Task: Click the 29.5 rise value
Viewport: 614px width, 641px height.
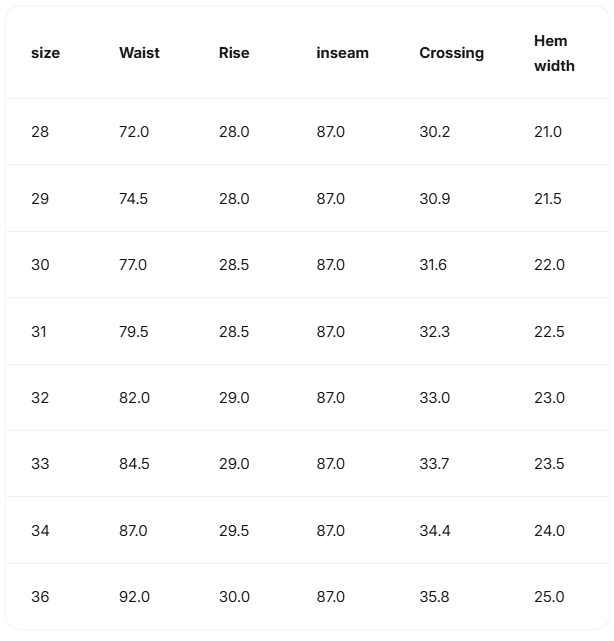Action: [234, 531]
